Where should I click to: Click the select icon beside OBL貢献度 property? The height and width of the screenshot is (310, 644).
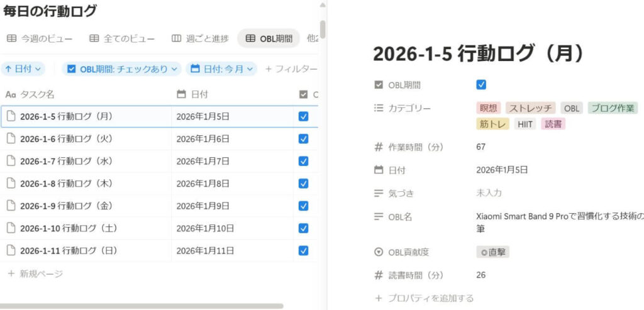379,252
